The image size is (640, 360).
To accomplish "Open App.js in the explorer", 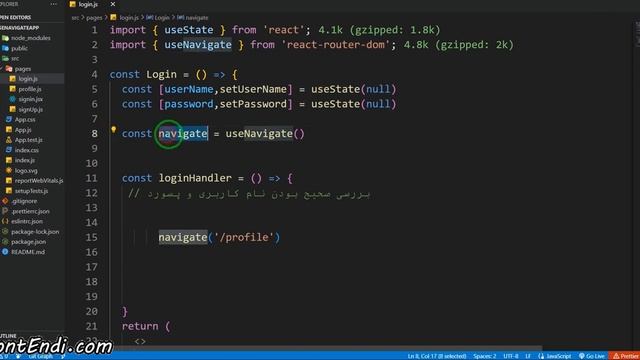I will [23, 130].
